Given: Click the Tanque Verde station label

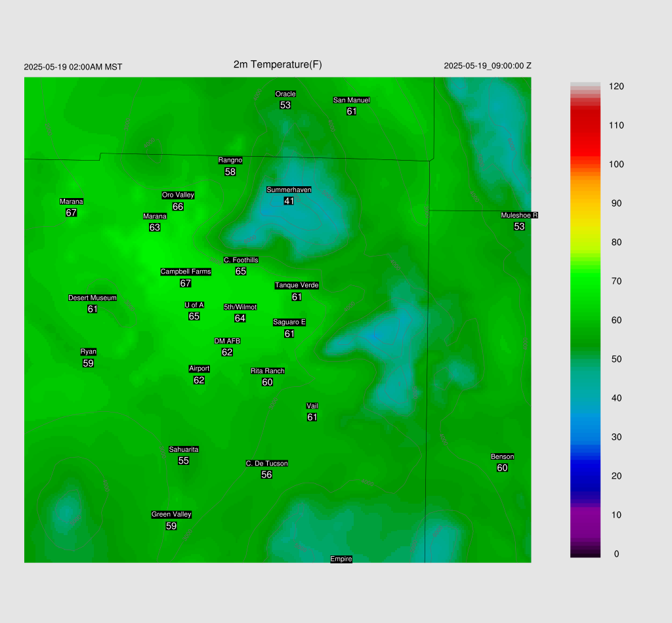Looking at the screenshot, I should [x=297, y=285].
